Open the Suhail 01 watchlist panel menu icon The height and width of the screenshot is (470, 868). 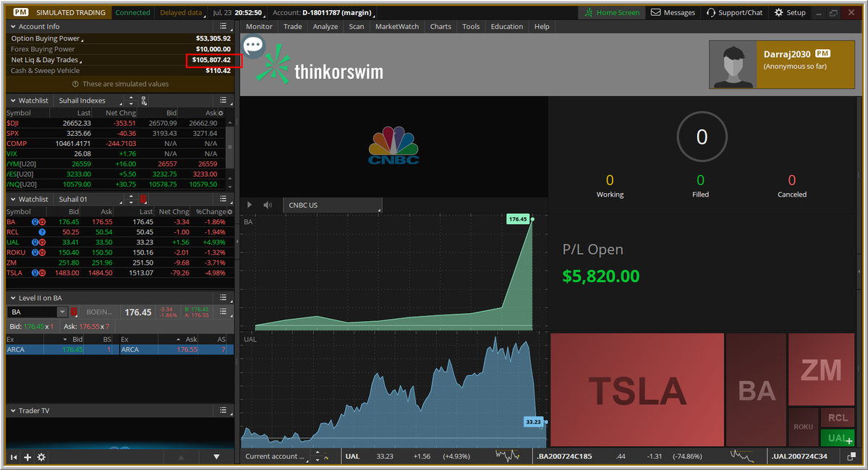click(224, 199)
